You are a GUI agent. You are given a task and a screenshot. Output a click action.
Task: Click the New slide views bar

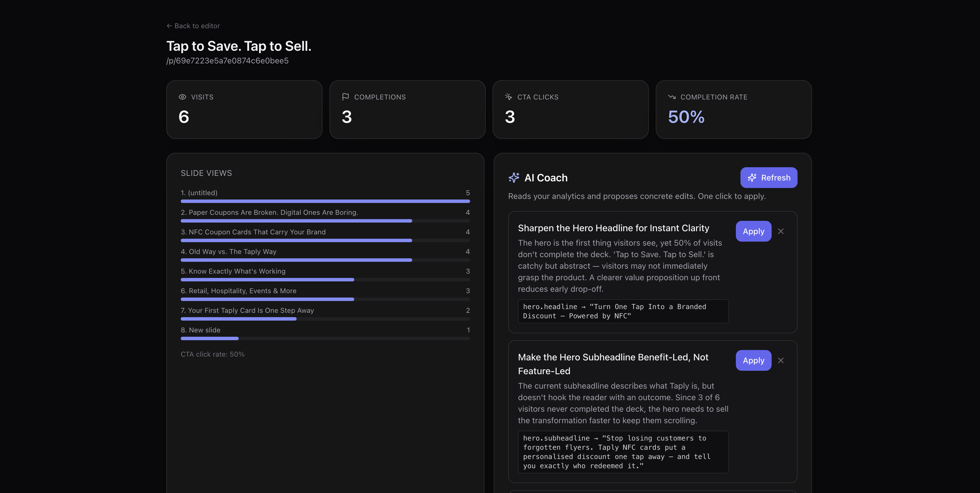point(325,338)
